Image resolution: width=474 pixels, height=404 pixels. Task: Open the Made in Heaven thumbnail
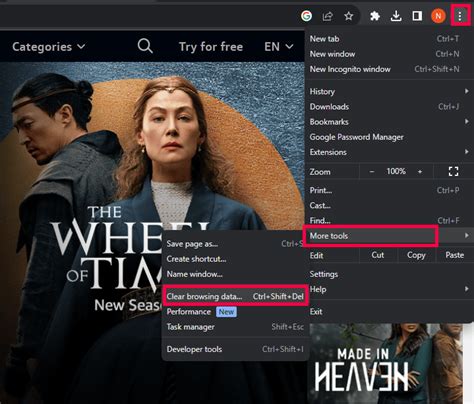(x=385, y=363)
